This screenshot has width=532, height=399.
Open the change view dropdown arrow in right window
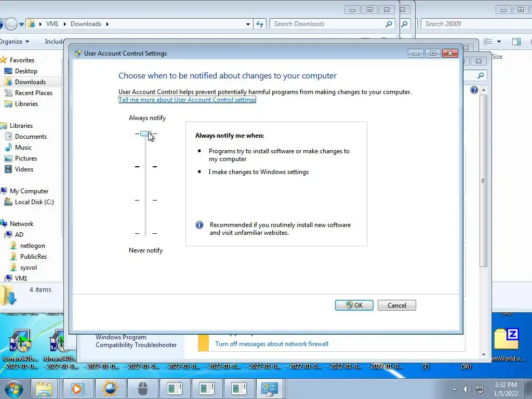pyautogui.click(x=499, y=42)
